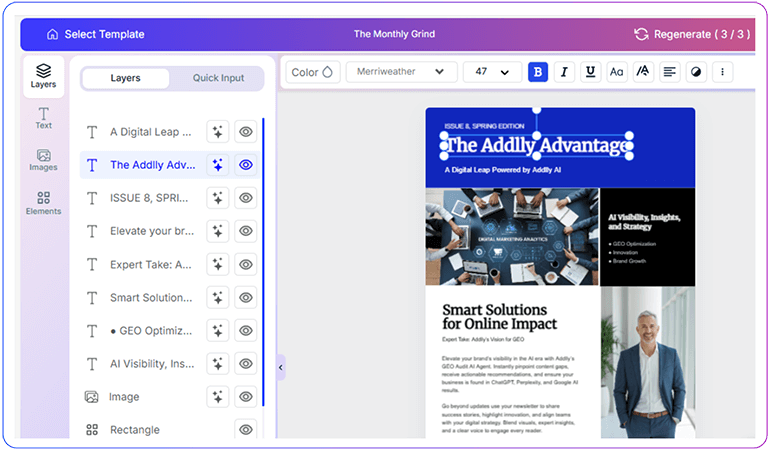The height and width of the screenshot is (450, 770).
Task: Click AI sparkle for GEO Optimiz layer
Action: [218, 331]
